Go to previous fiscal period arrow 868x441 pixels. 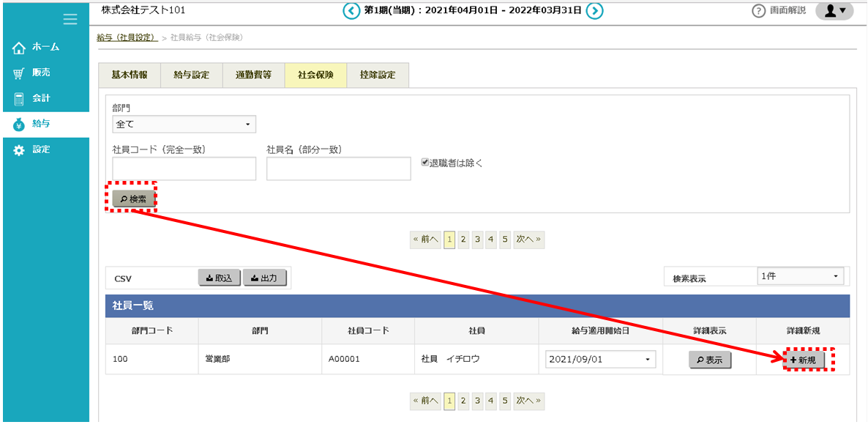352,10
